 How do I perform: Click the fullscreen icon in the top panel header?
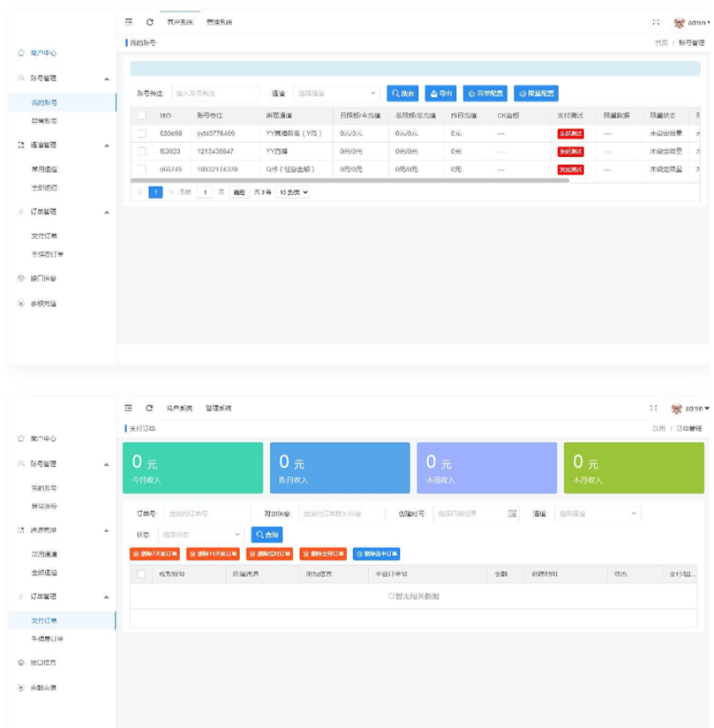(654, 22)
